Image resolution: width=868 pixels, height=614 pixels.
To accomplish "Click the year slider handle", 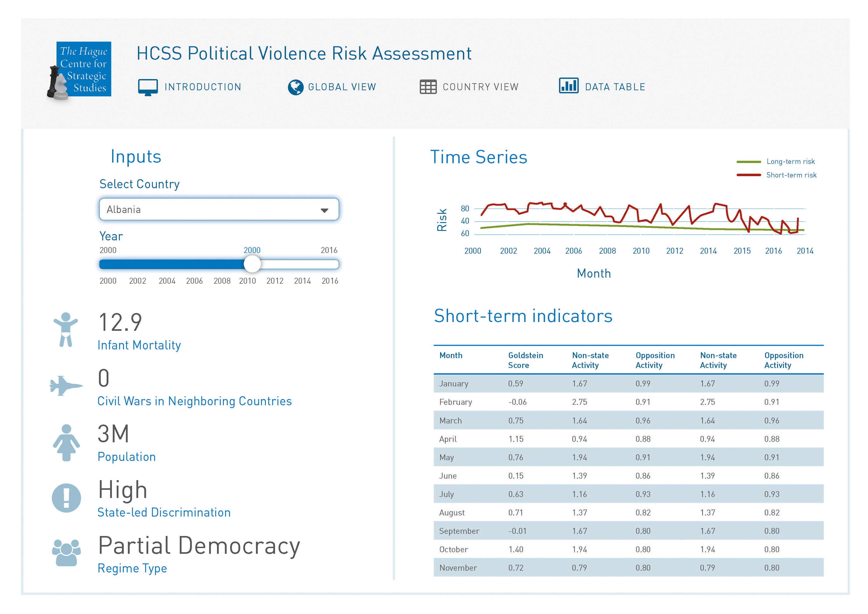I will [x=252, y=264].
